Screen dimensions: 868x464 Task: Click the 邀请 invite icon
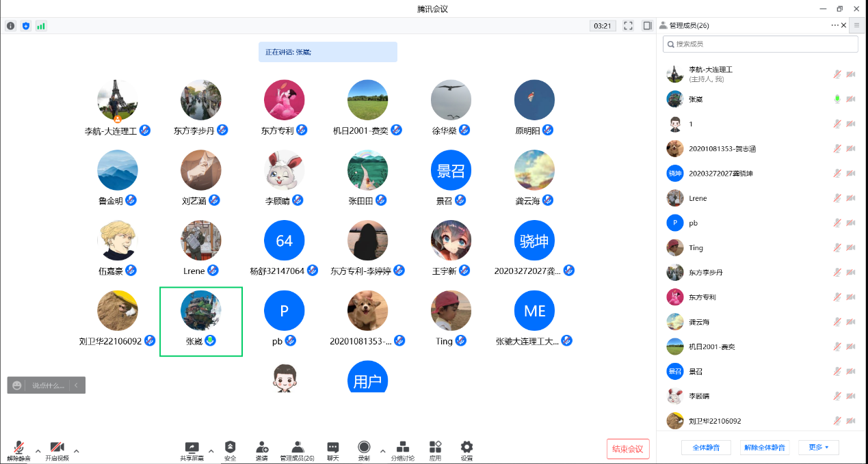262,447
